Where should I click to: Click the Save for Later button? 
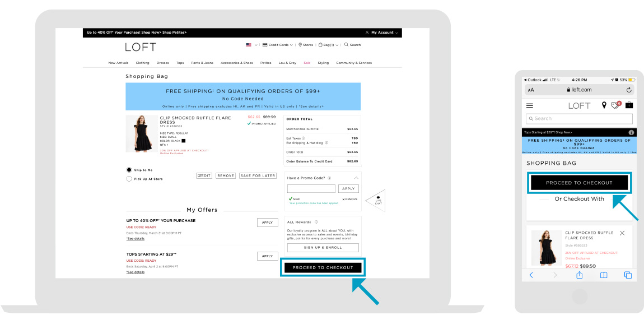coord(258,175)
